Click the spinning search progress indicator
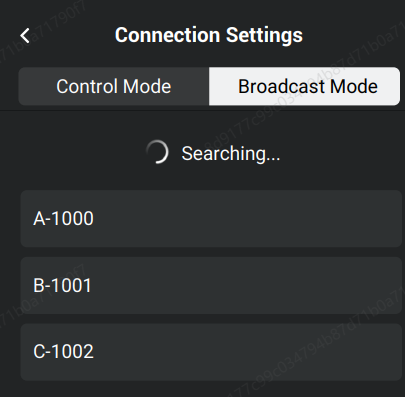Viewport: 405px width, 397px height. point(157,152)
